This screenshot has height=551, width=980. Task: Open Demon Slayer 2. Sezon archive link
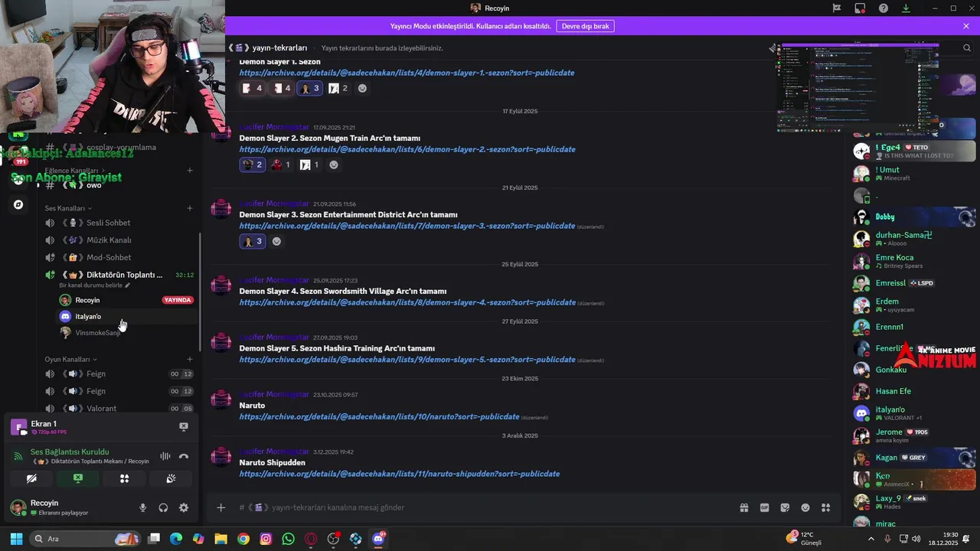(x=407, y=149)
